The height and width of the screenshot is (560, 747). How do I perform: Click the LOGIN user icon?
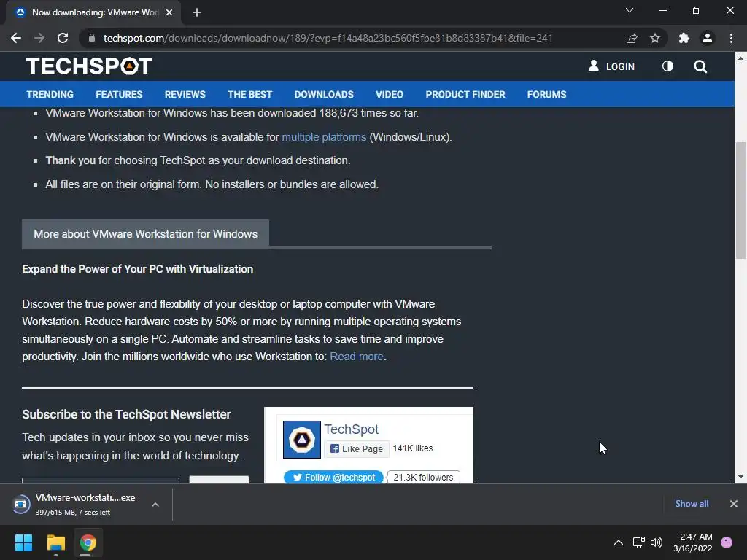594,66
